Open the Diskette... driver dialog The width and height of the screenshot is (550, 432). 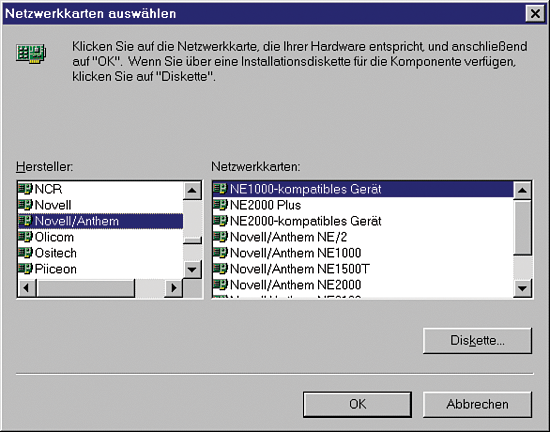tap(477, 340)
